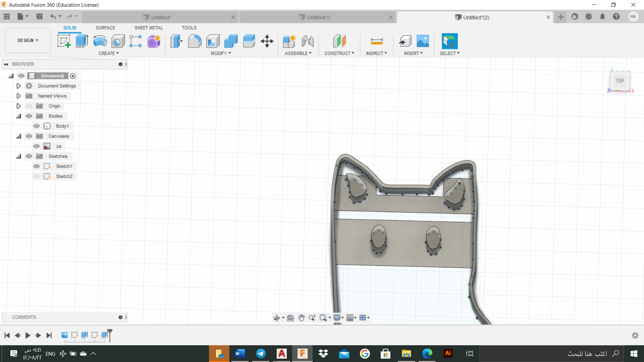Open Adobe Illustrator from the taskbar

pyautogui.click(x=448, y=353)
